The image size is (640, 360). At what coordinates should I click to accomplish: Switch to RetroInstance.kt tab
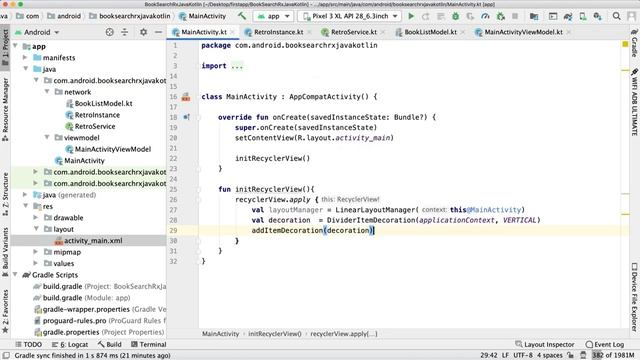[x=278, y=32]
